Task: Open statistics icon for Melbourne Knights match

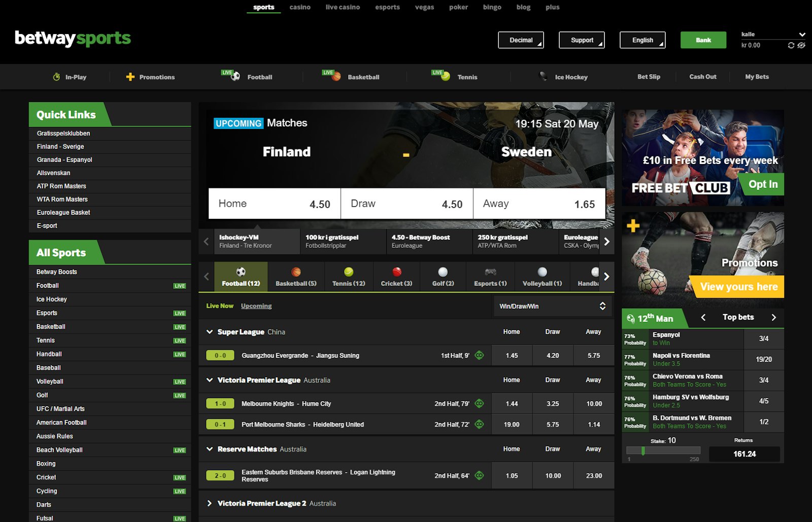Action: [x=480, y=403]
